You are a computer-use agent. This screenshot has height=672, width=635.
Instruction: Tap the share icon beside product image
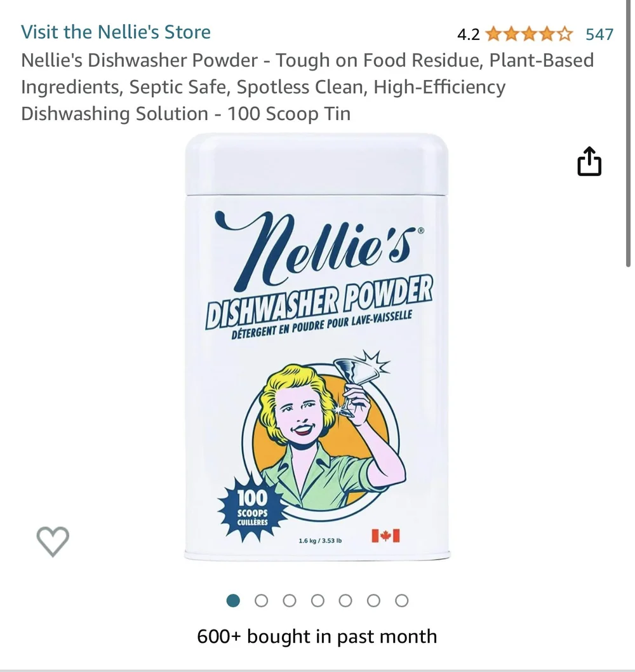click(589, 161)
